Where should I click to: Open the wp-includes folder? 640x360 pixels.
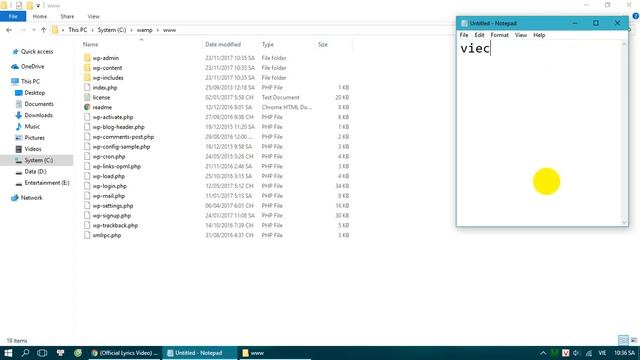(x=108, y=78)
